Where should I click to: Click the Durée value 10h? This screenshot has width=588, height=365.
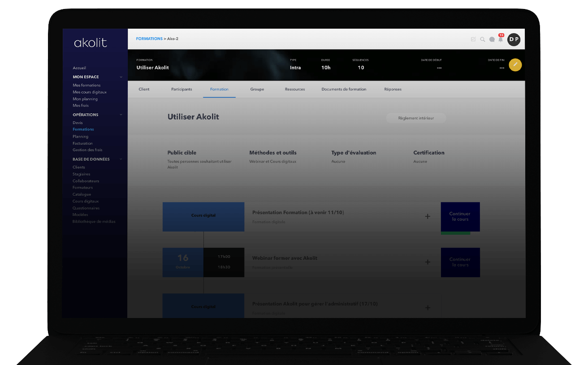tap(326, 68)
